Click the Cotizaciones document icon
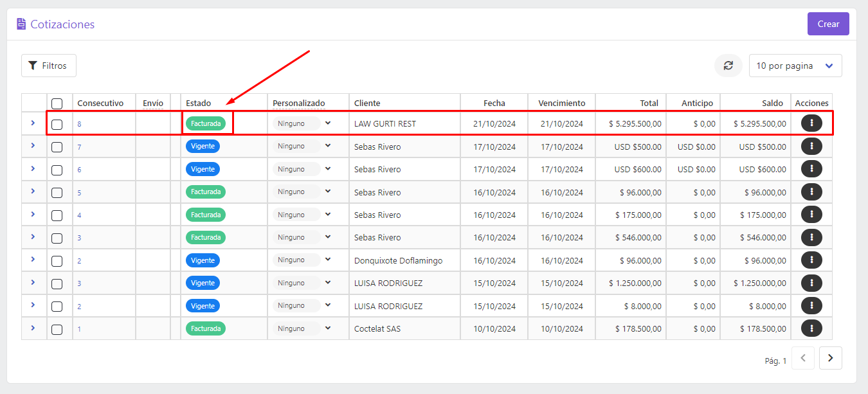This screenshot has height=394, width=868. [21, 24]
